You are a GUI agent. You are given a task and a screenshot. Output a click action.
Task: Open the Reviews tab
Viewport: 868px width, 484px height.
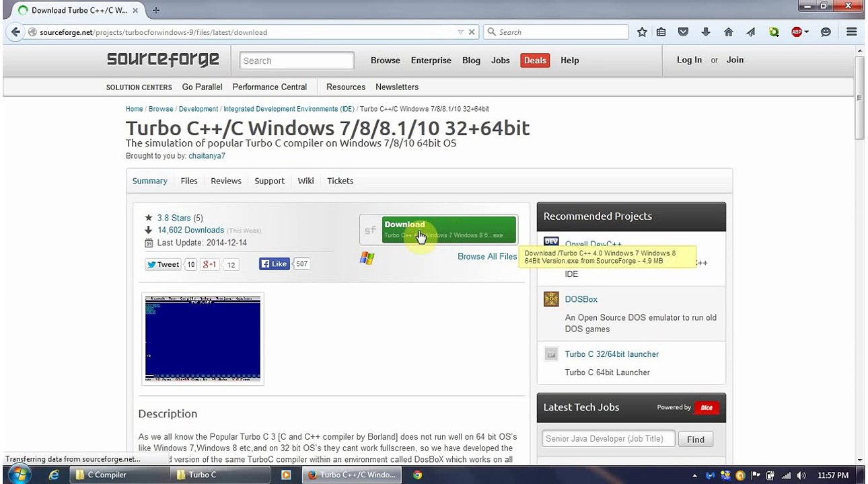226,181
